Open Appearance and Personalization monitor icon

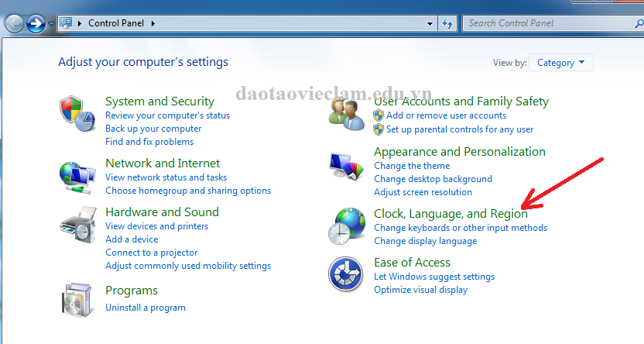346,166
